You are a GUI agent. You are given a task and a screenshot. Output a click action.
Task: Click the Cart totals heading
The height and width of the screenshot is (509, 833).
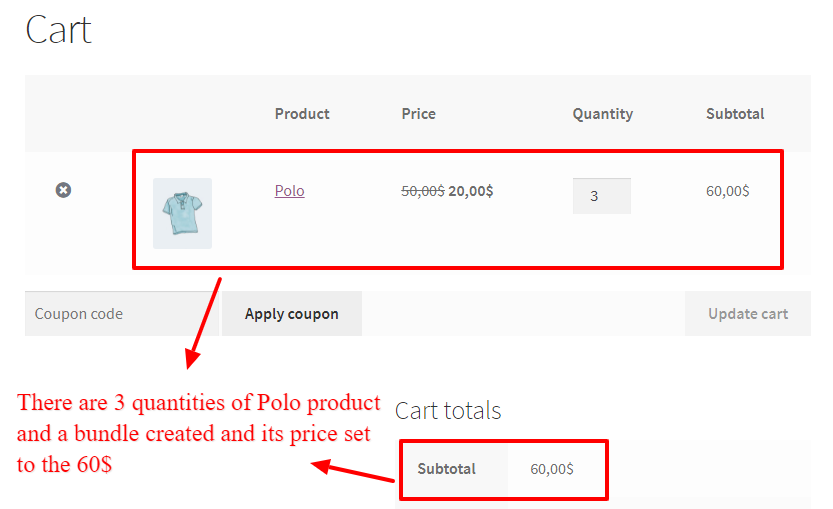[448, 411]
